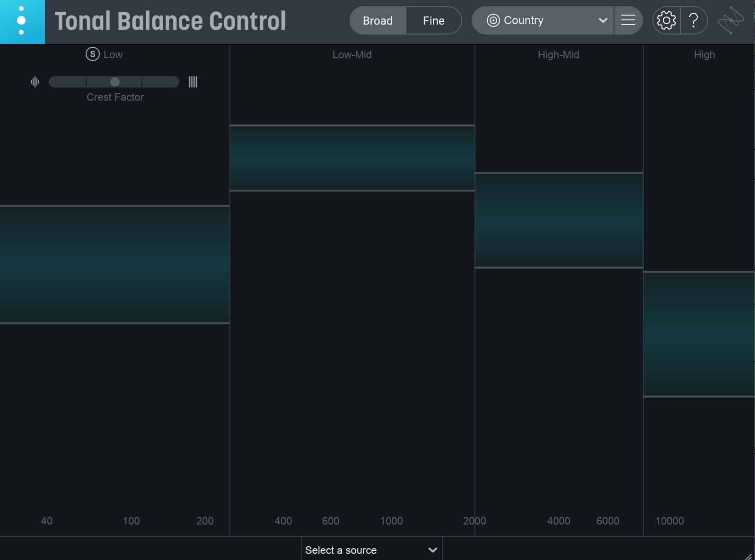This screenshot has width=755, height=560.
Task: Click the target curve icon beside Country
Action: pos(493,20)
